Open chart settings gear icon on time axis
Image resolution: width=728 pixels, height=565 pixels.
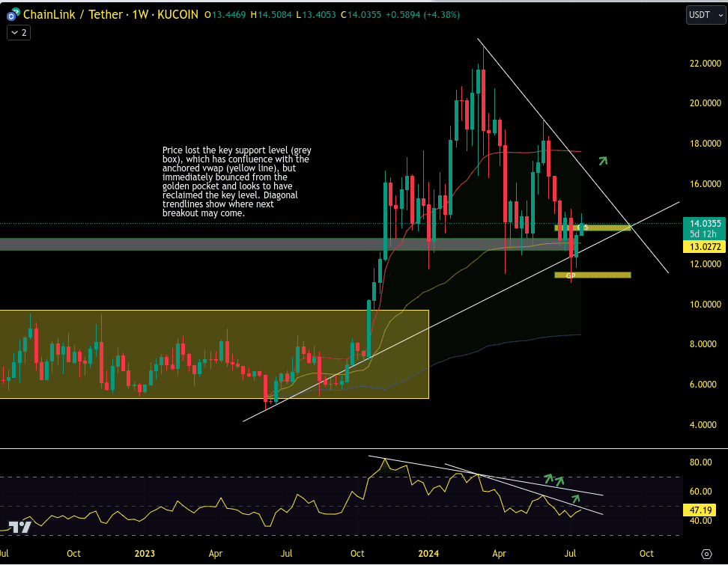(706, 554)
